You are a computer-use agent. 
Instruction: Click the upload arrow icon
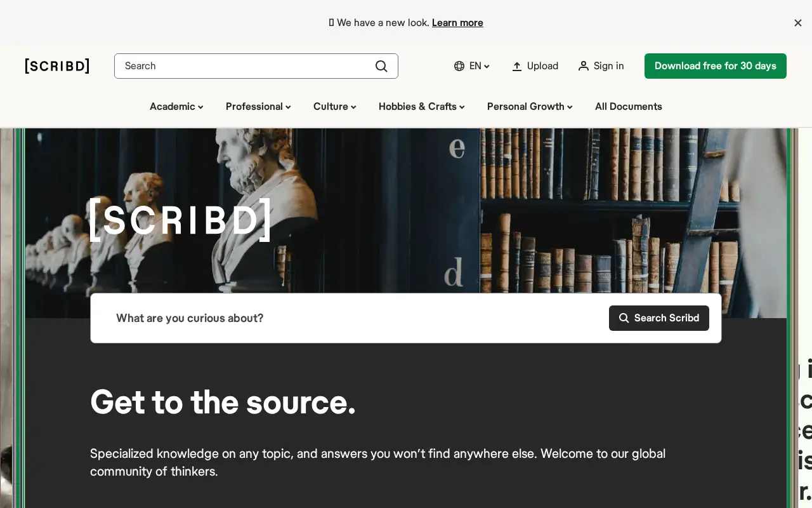[x=517, y=66]
